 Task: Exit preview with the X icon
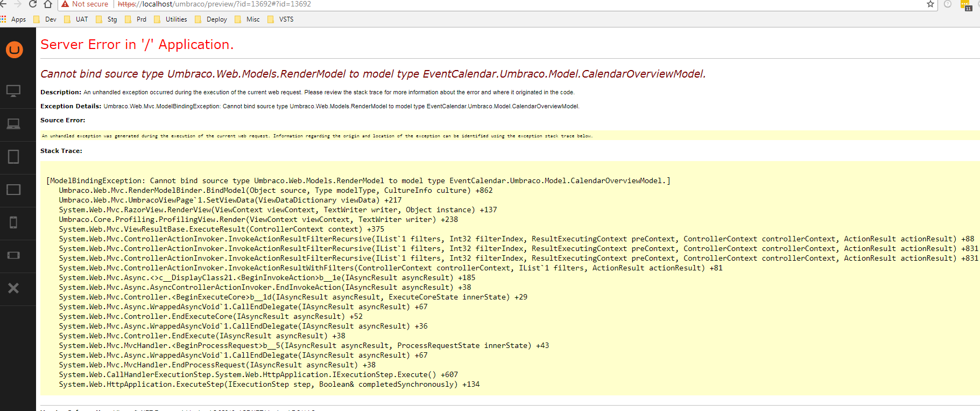click(13, 288)
